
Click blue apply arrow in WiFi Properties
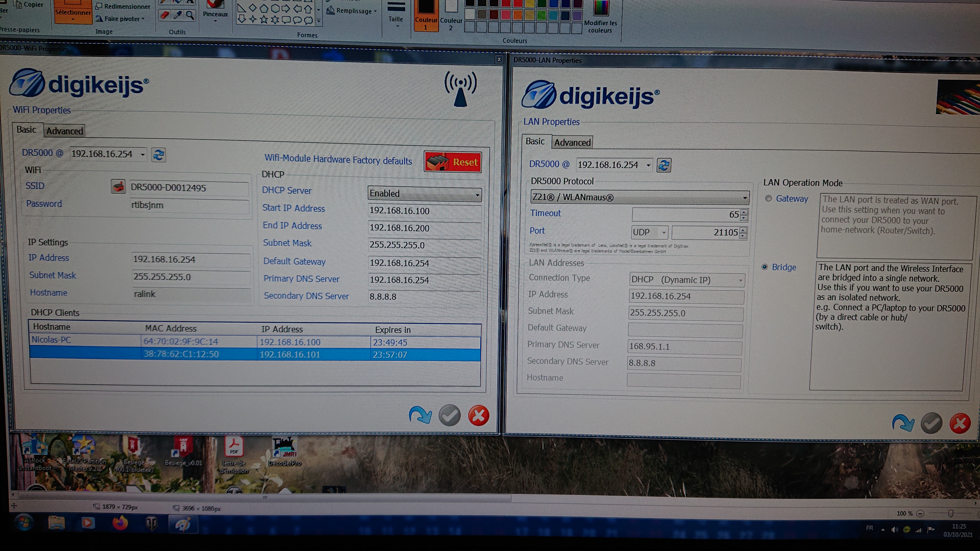(420, 414)
